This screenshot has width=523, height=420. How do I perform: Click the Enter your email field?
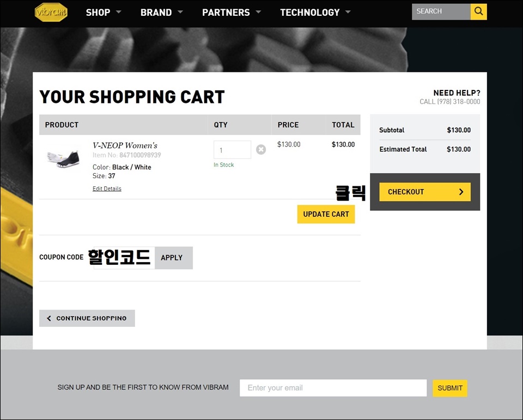click(x=333, y=388)
